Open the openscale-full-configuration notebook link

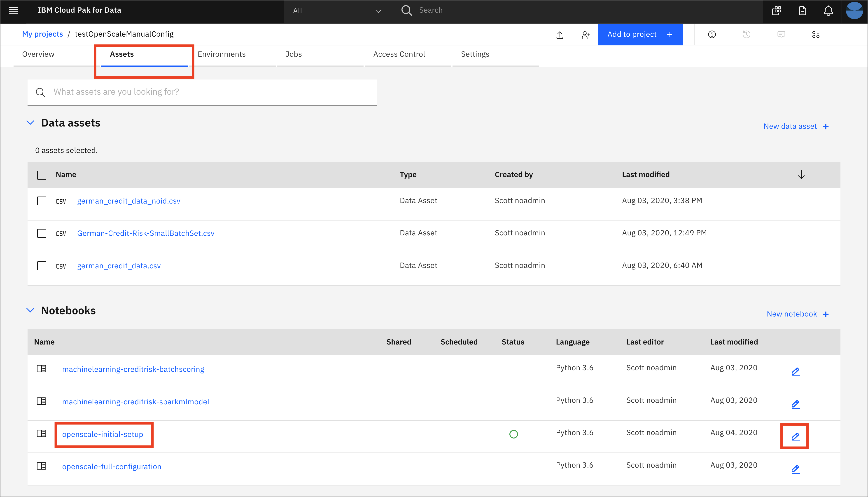[x=112, y=467]
